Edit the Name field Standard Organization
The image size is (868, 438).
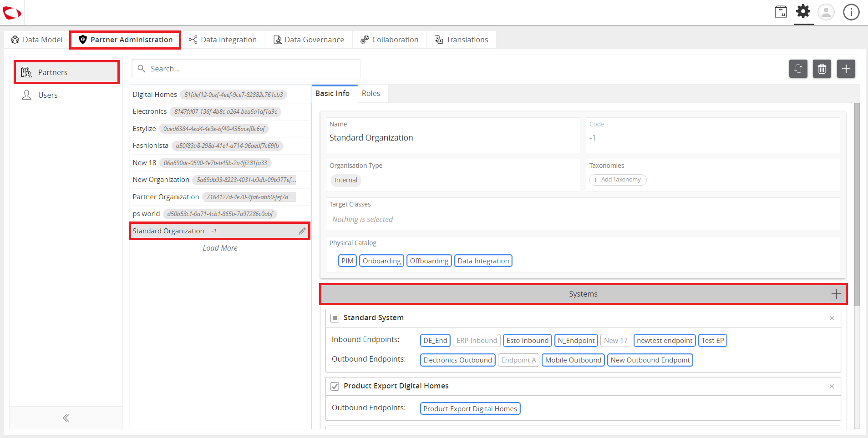453,136
